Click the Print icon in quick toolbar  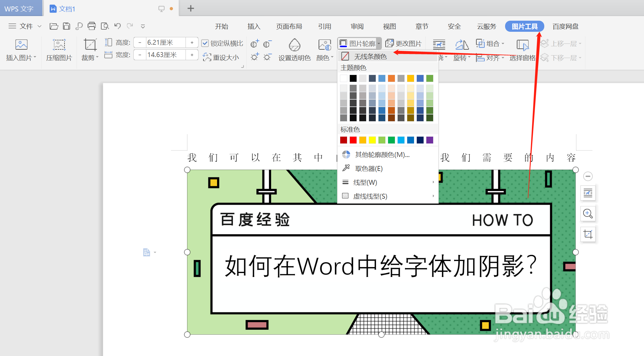tap(92, 26)
